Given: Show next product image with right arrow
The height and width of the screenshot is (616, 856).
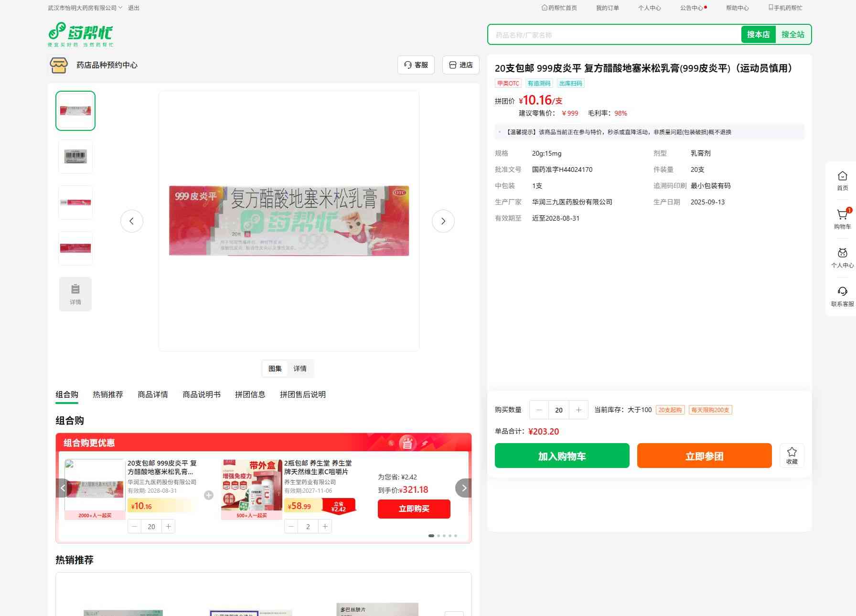Looking at the screenshot, I should (x=443, y=221).
